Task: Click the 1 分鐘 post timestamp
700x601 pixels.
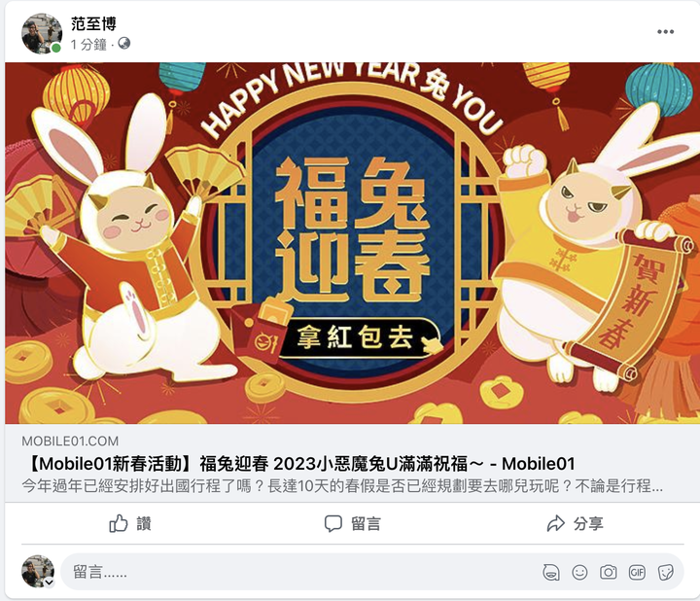Action: 88,44
